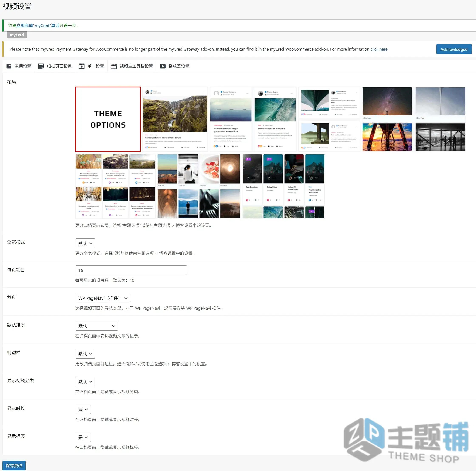Select the four-column image grid layout

point(198,186)
